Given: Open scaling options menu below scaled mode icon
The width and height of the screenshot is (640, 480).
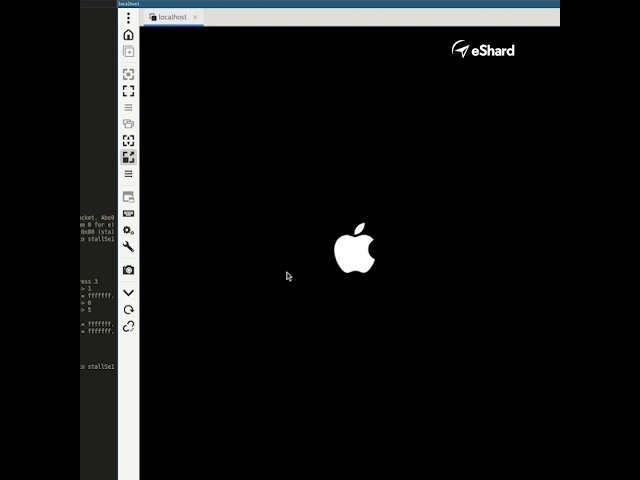Looking at the screenshot, I should pyautogui.click(x=129, y=174).
